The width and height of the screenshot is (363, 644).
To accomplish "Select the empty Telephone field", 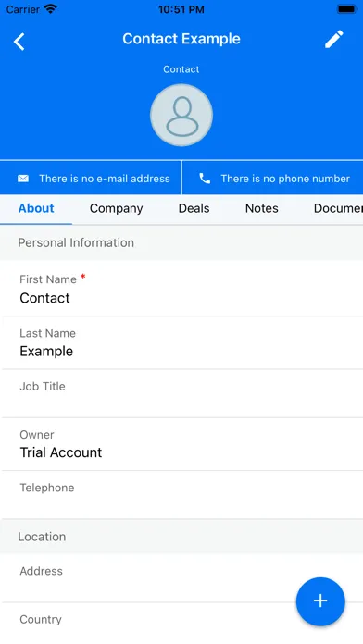I will coord(181,495).
